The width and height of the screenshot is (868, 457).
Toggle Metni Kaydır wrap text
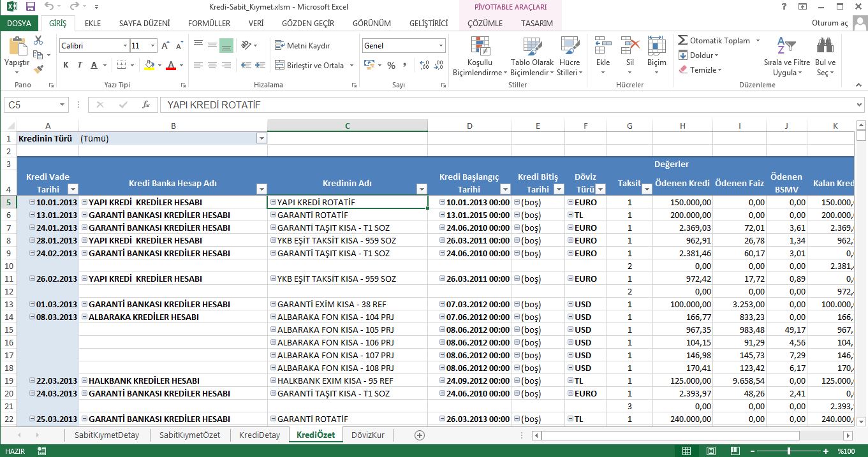(302, 46)
